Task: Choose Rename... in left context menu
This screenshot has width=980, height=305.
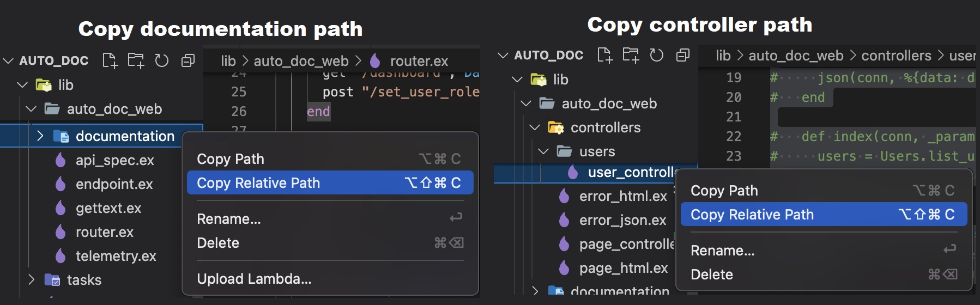Action: [x=330, y=219]
